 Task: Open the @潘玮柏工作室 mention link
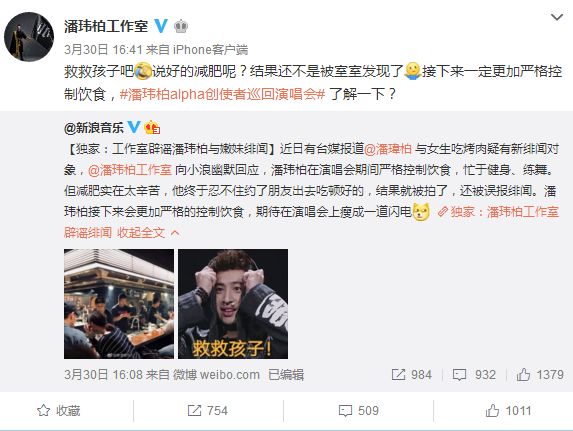point(130,170)
